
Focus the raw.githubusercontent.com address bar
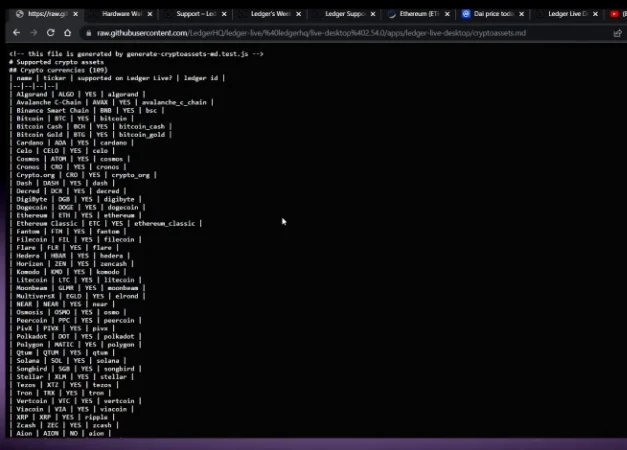[x=311, y=33]
